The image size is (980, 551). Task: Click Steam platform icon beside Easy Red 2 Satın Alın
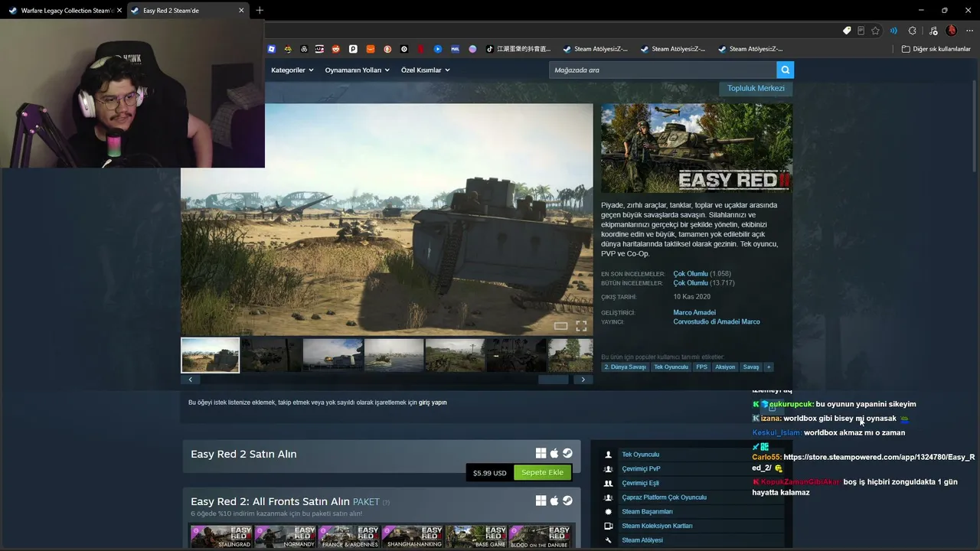[567, 454]
